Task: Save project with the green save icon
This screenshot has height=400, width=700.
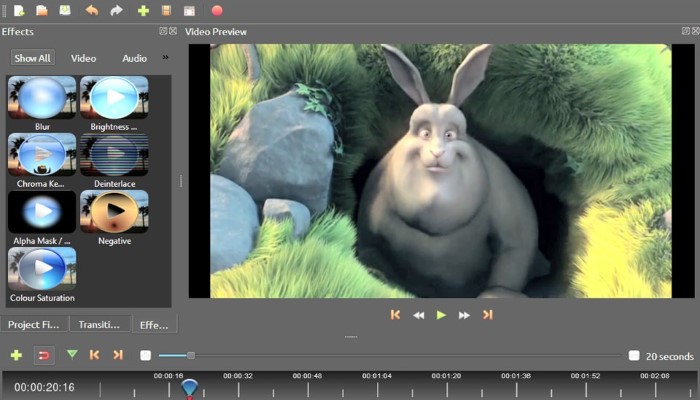Action: [x=65, y=10]
